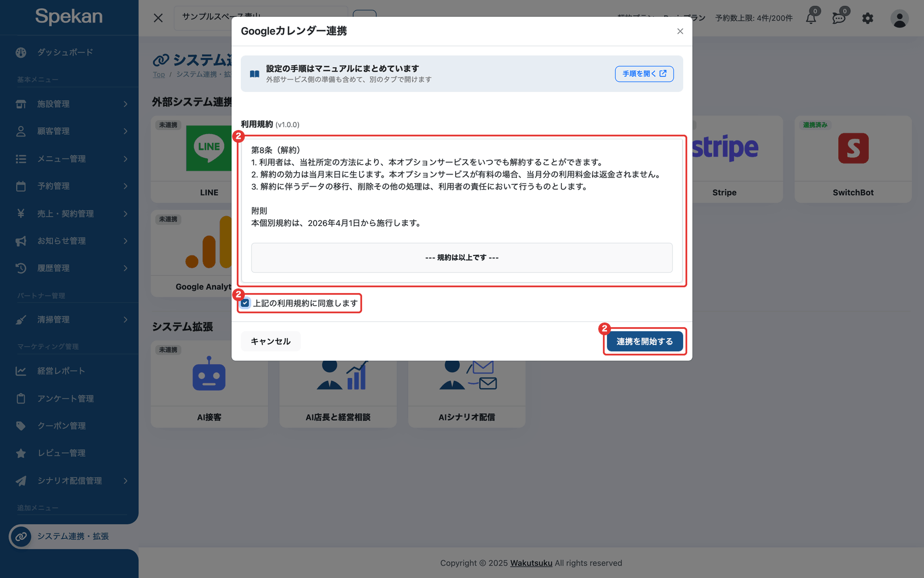Viewport: 924px width, 578px height.
Task: Check the terms agreement checkbox
Action: pos(245,303)
